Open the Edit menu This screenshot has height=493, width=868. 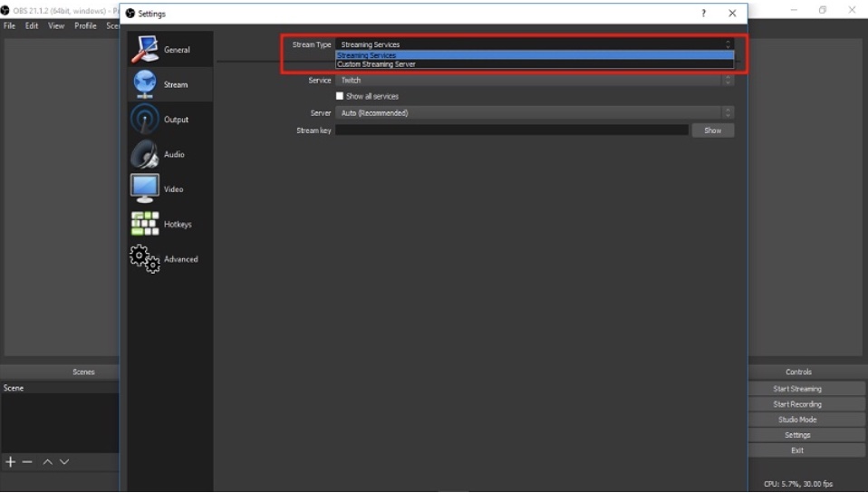point(32,25)
